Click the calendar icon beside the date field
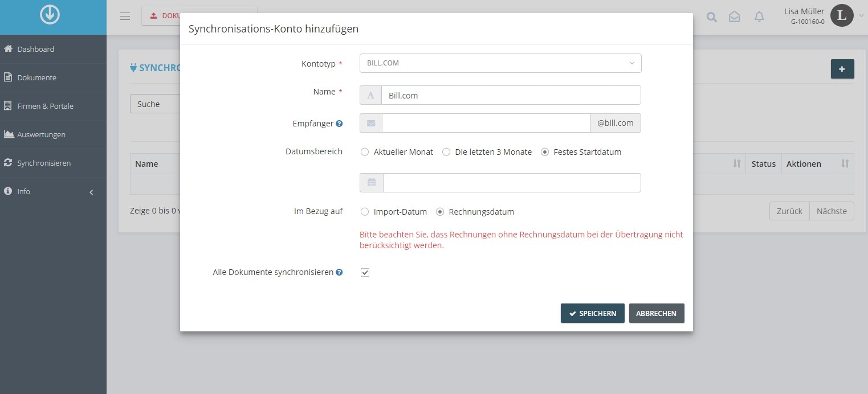This screenshot has height=394, width=868. [372, 183]
